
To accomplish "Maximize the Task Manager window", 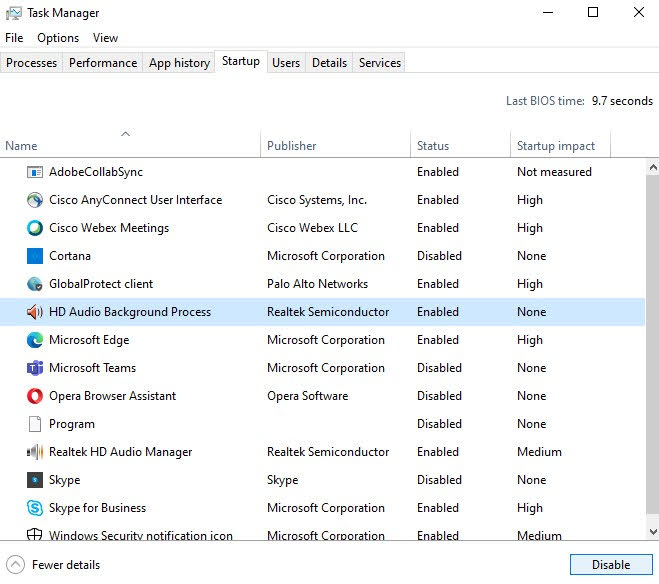I will click(593, 13).
